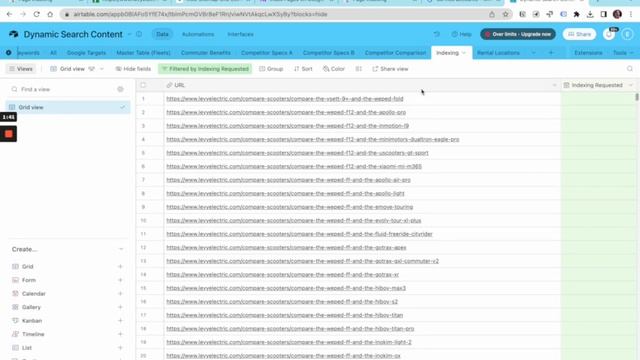Switch to the Google Targets table
Screen dimensions: 640x360
(x=86, y=53)
